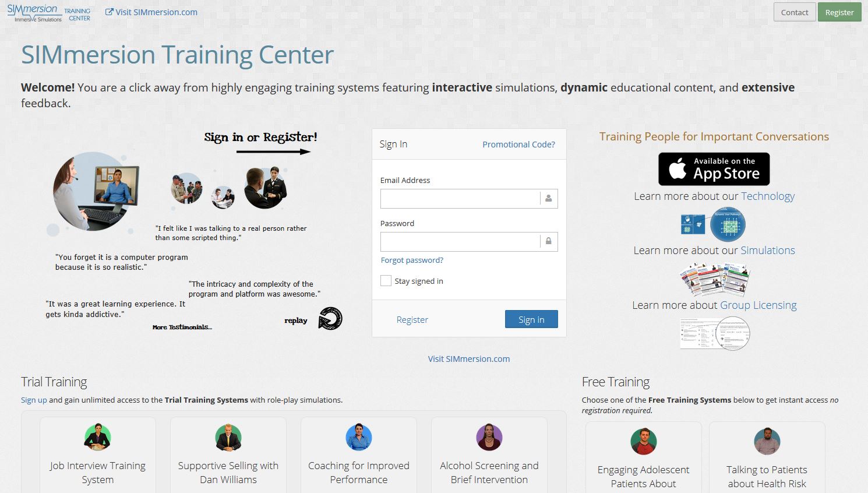The width and height of the screenshot is (868, 493).
Task: Click the Email Address input field
Action: pos(469,199)
